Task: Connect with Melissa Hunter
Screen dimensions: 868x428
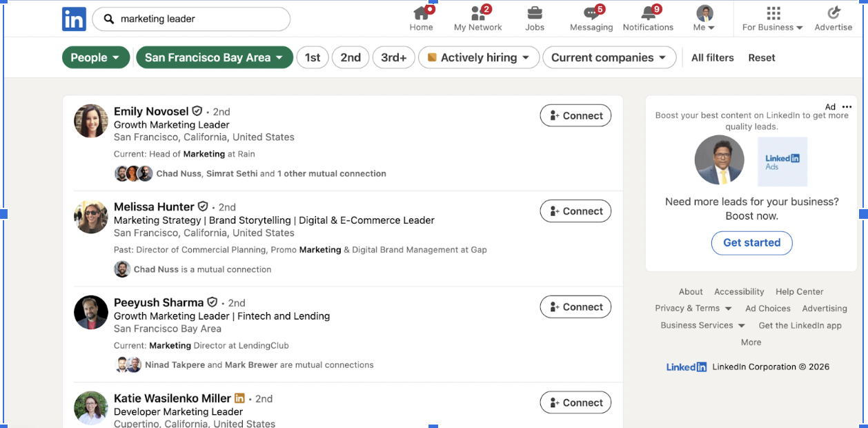Action: coord(575,211)
